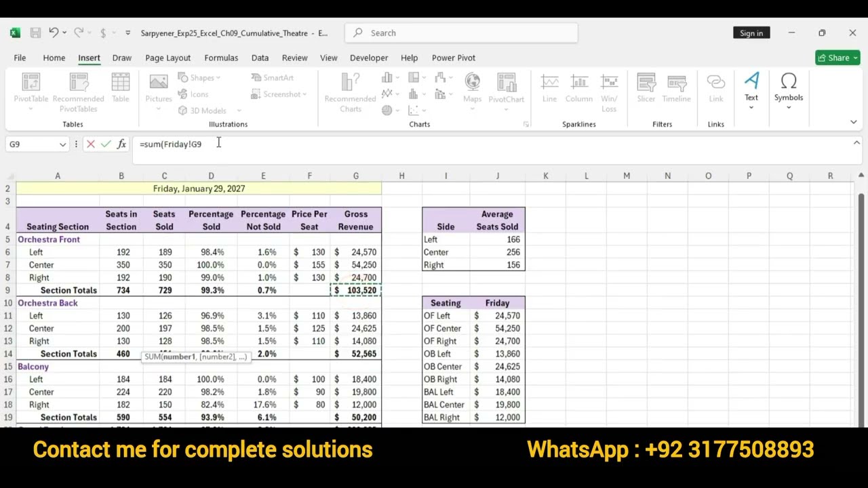Cancel the formula entry with the X icon
This screenshot has width=868, height=488.
(x=91, y=144)
